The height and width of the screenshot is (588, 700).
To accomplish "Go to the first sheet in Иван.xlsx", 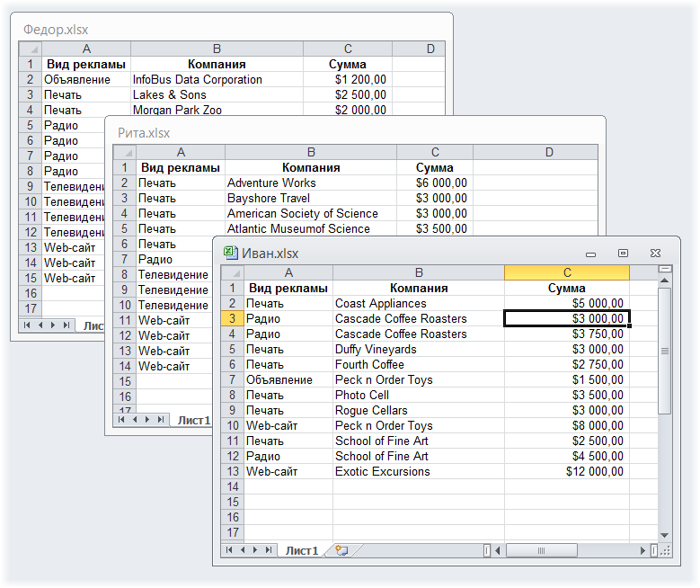I will [229, 550].
